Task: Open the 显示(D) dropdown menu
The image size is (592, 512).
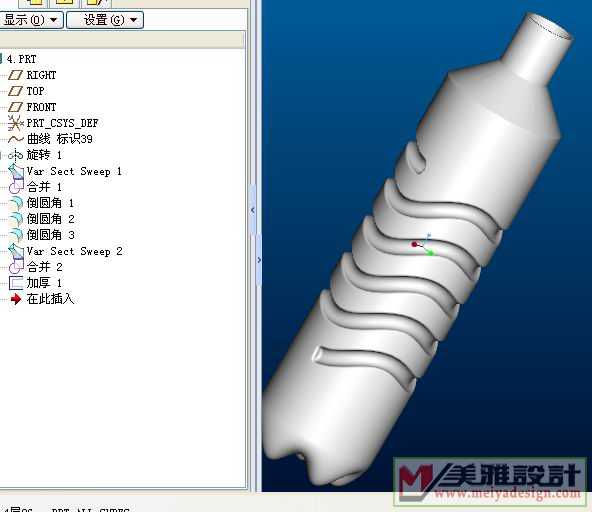Action: [x=31, y=20]
